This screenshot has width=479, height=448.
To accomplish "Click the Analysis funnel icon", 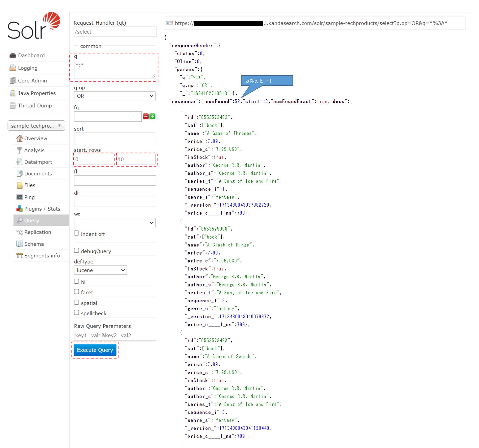I will click(x=20, y=150).
